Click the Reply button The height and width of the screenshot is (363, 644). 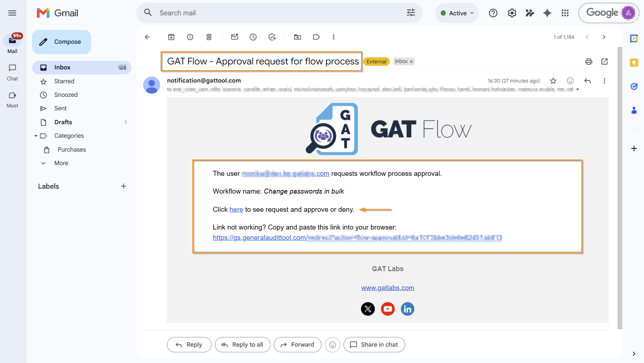pyautogui.click(x=189, y=344)
